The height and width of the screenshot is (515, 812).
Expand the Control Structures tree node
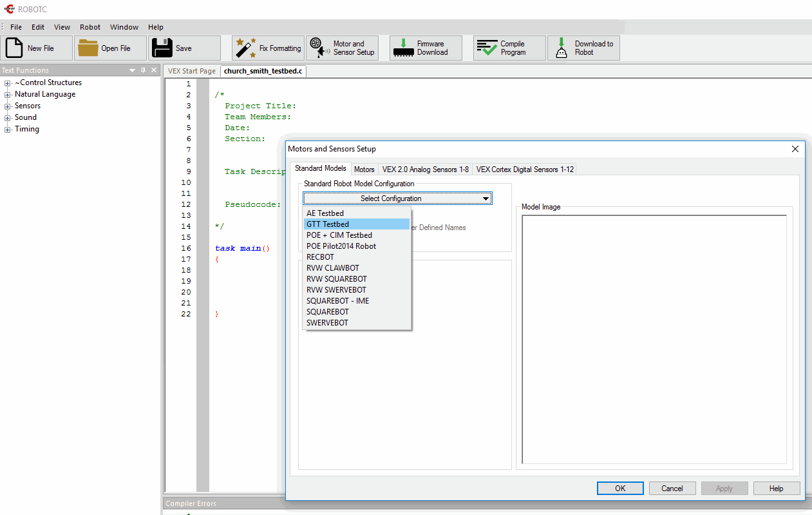(x=8, y=83)
